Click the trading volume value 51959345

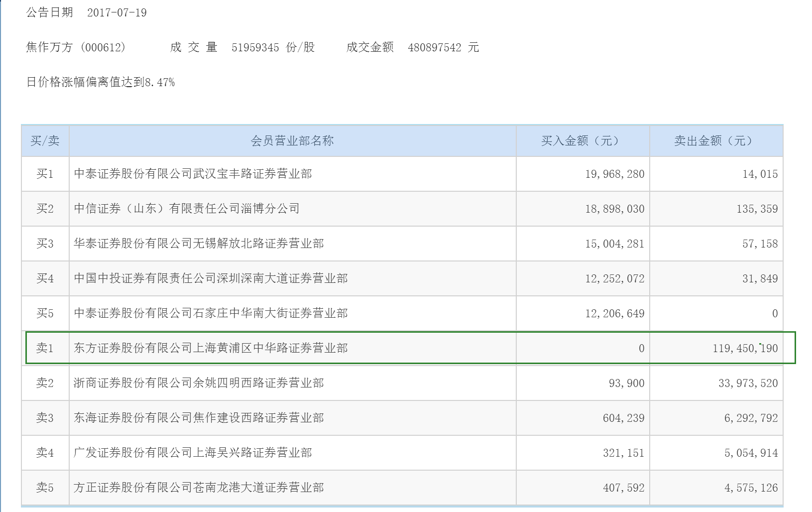pyautogui.click(x=255, y=48)
